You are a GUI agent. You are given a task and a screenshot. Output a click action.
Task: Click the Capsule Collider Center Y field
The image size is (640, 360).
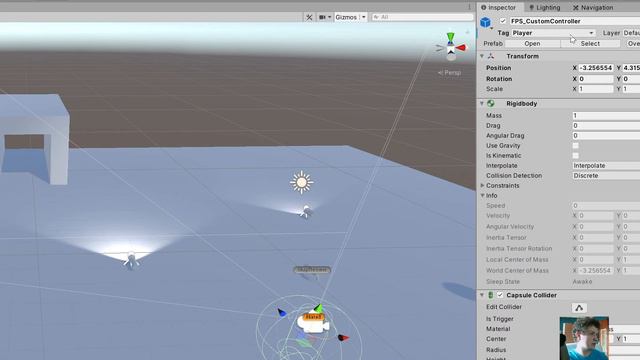[631, 339]
